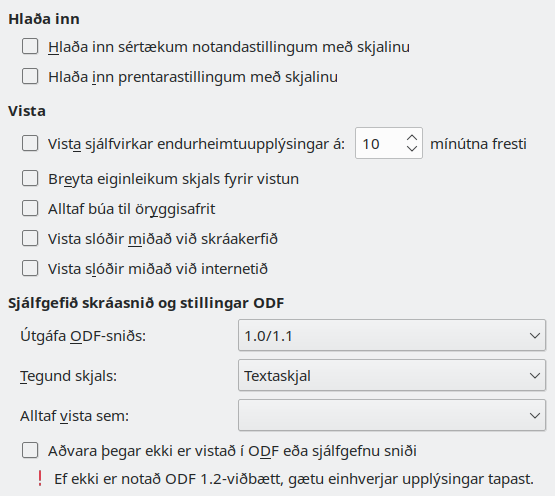Click the 'Alltaf vista sem:' label
Screen dimensions: 555x496
[74, 416]
